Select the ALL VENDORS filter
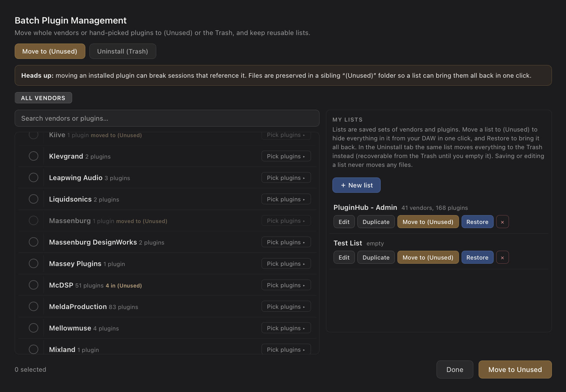This screenshot has width=566, height=392. 43,98
